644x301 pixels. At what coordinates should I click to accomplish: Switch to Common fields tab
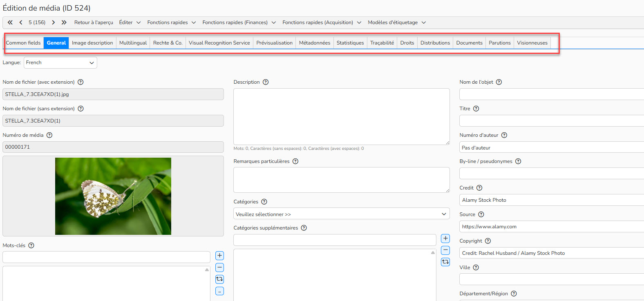23,43
